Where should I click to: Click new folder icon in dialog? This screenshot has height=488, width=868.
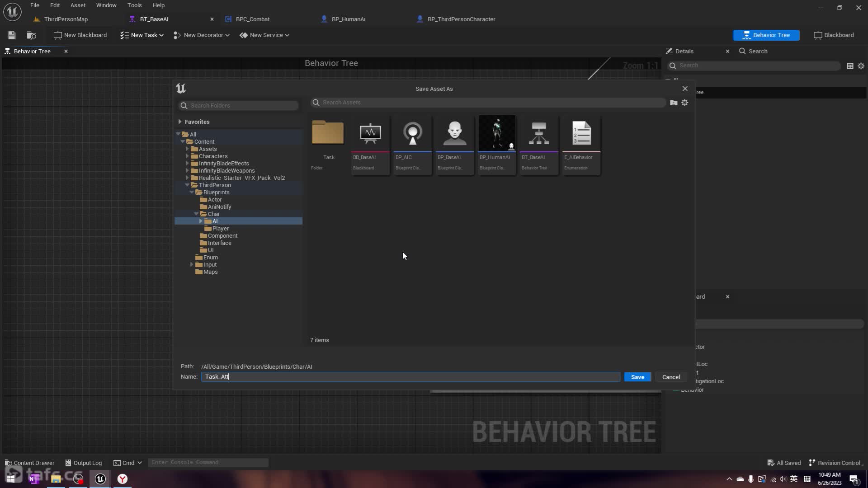click(674, 103)
